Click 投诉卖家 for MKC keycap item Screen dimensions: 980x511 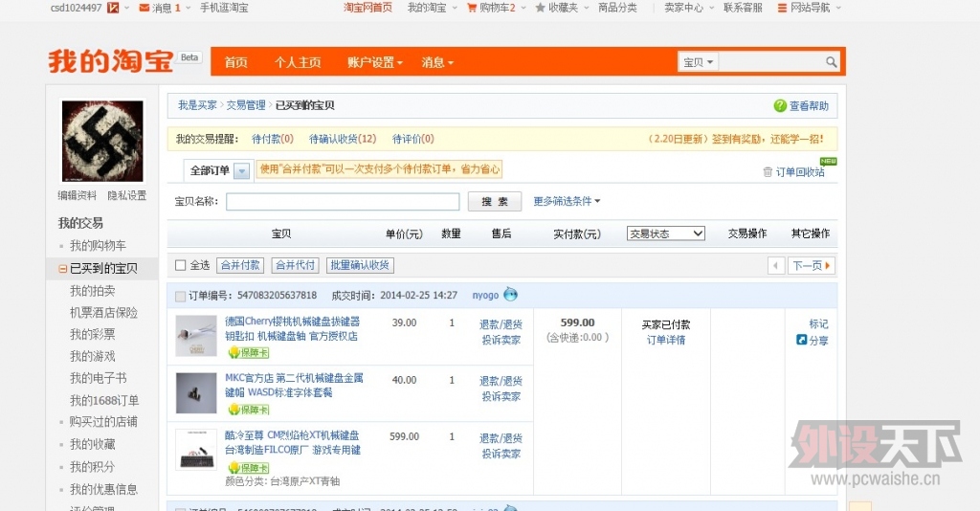(501, 396)
